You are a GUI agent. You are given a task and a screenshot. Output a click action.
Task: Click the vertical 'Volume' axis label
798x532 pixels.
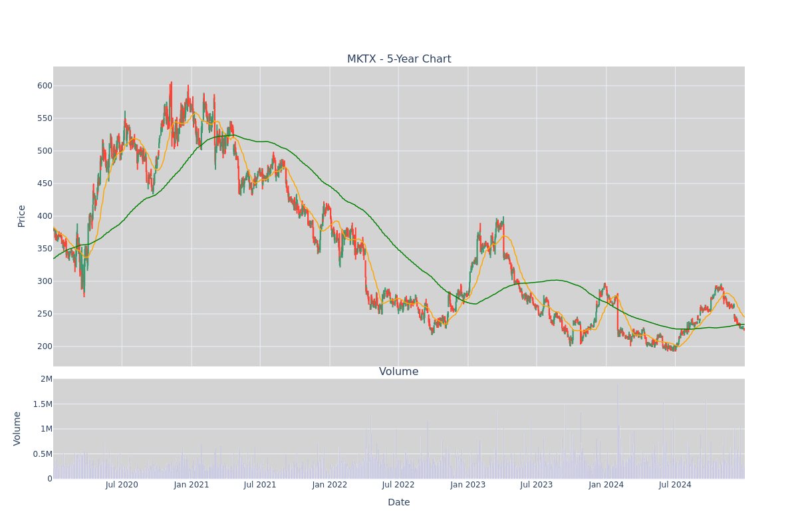[x=17, y=428]
